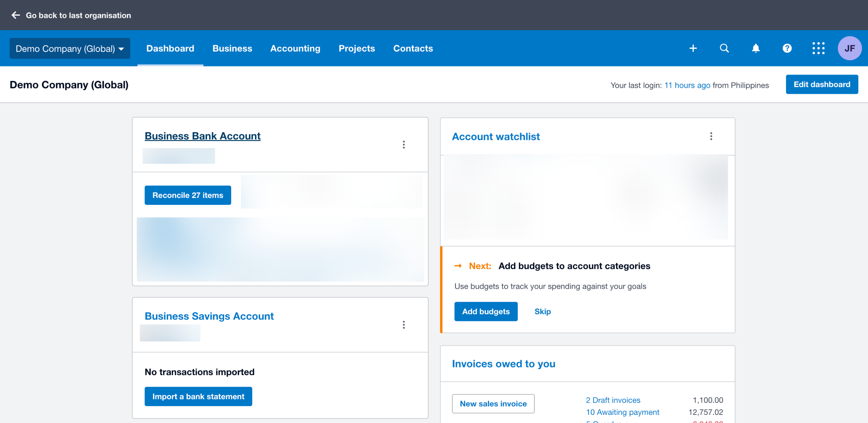
Task: Click the Edit dashboard button
Action: (822, 84)
